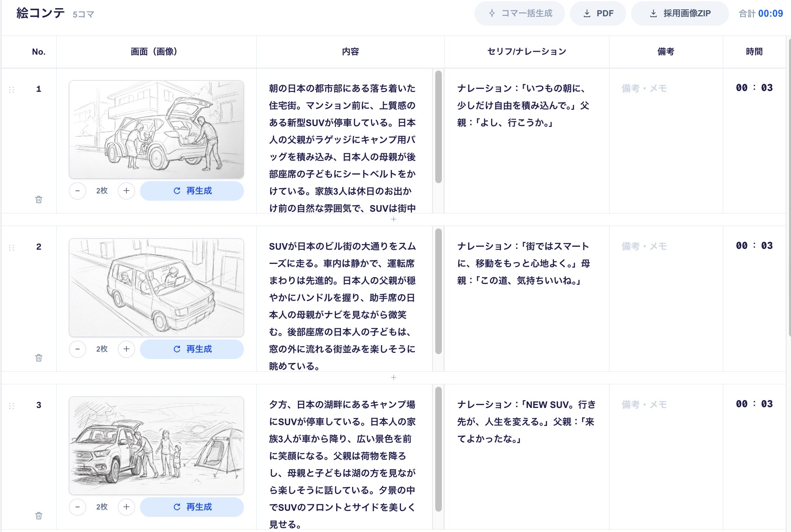The image size is (791, 532).
Task: Grab the drag handle of frame 2
Action: coord(11,248)
